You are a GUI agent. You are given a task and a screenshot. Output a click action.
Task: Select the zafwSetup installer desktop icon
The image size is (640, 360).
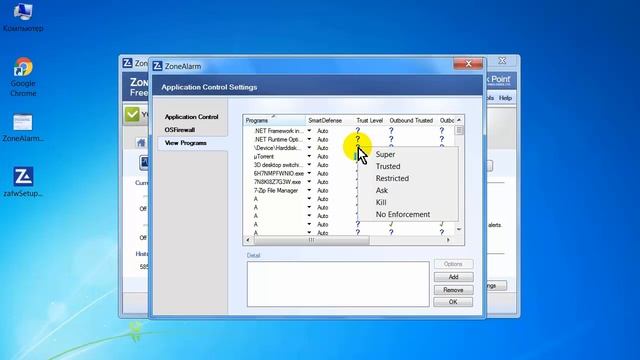(x=23, y=182)
